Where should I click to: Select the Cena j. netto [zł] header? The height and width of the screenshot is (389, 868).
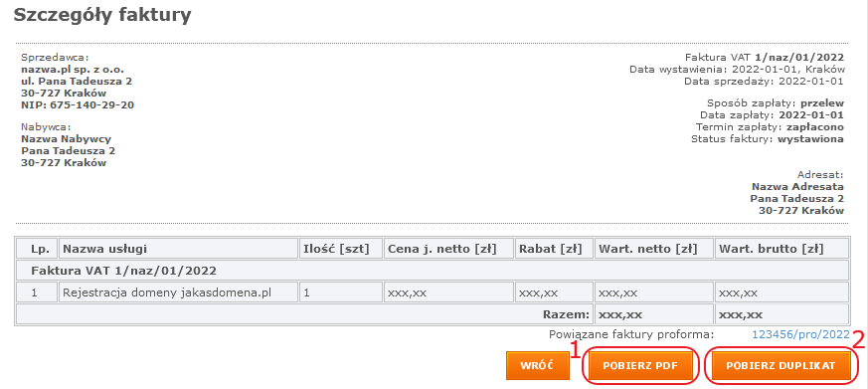(447, 249)
